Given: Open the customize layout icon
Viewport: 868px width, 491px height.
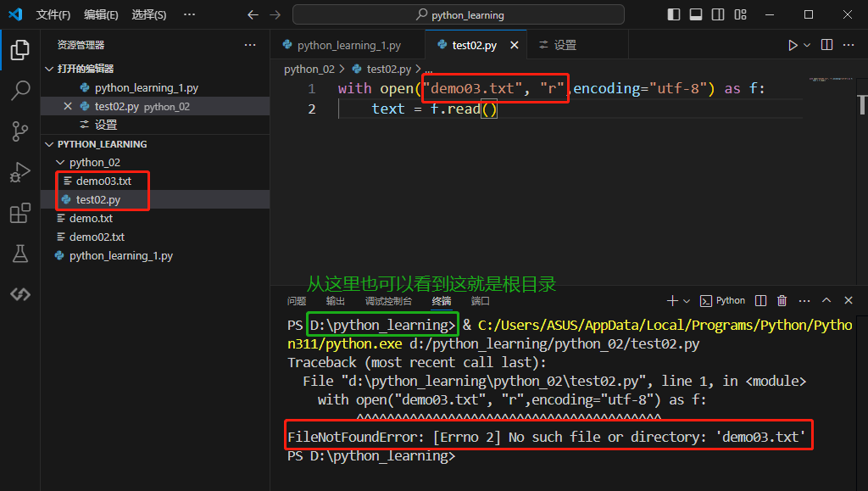Looking at the screenshot, I should click(x=740, y=15).
